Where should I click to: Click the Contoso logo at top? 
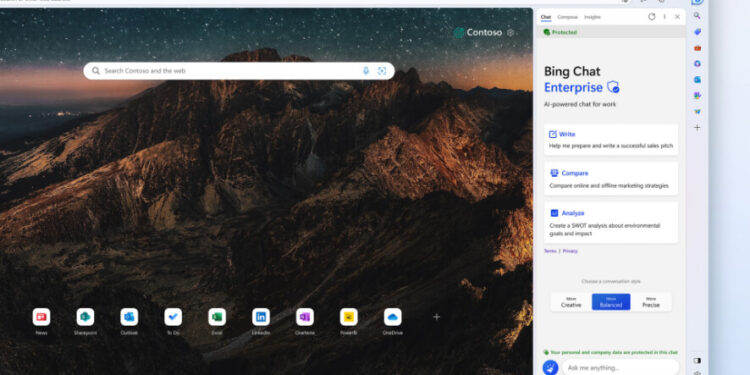478,33
